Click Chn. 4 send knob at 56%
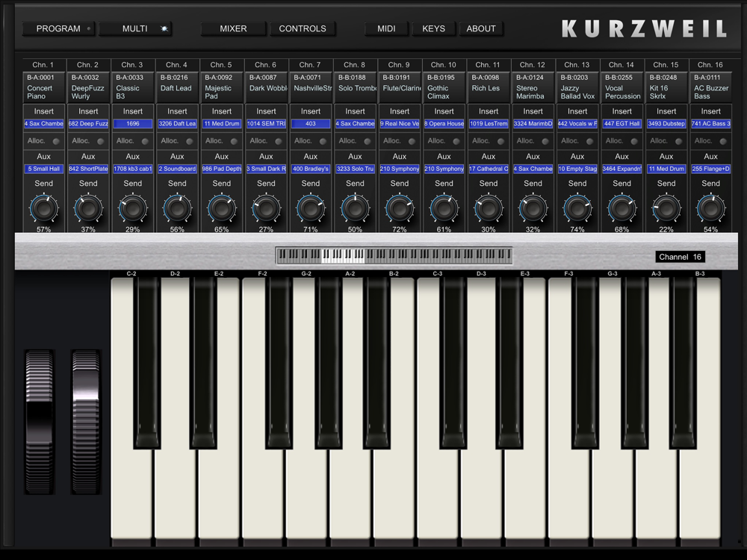 coord(177,208)
